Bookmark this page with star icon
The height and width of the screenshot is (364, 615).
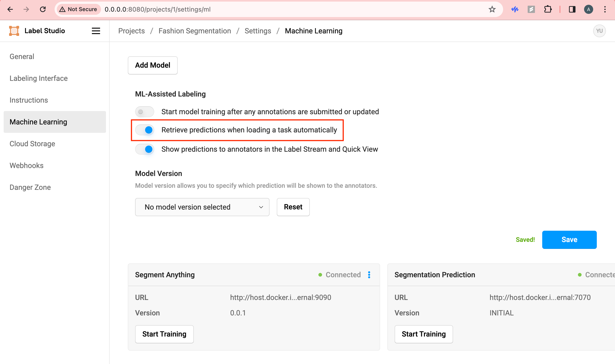(x=492, y=9)
